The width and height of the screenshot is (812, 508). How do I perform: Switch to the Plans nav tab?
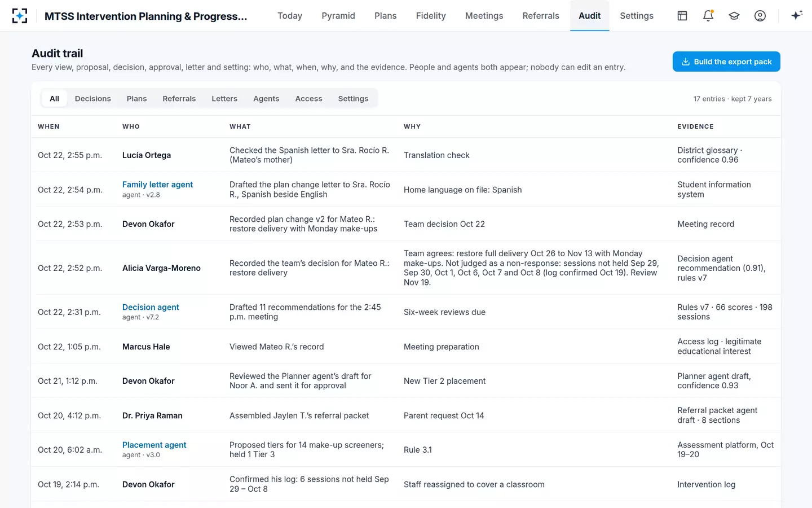point(386,16)
